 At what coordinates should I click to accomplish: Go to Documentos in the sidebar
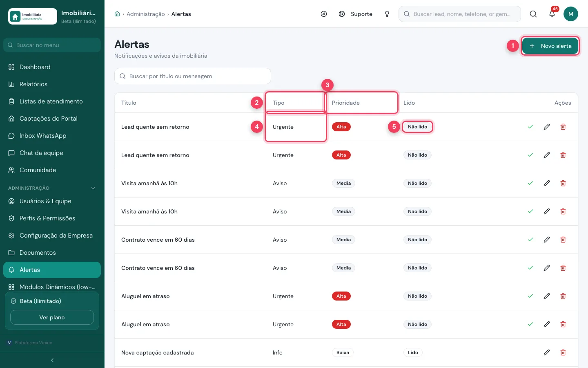[x=52, y=253]
